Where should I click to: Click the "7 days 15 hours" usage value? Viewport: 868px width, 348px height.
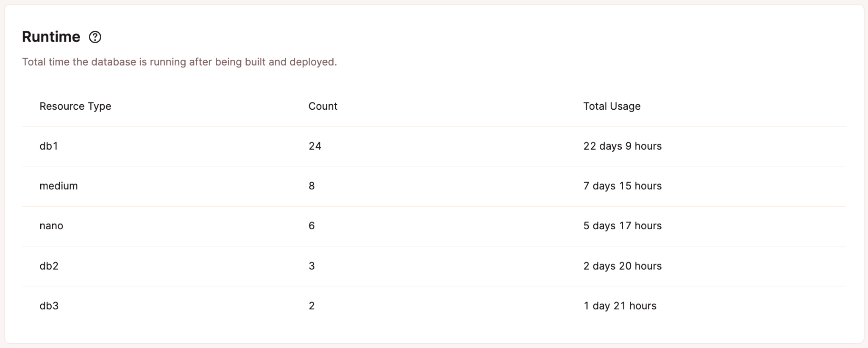pyautogui.click(x=622, y=186)
